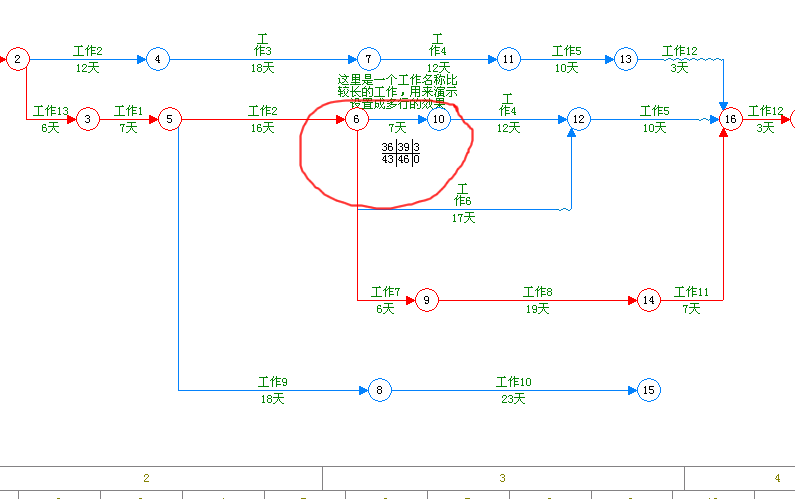
Task: Click value 39 in time parameter table
Action: pyautogui.click(x=404, y=147)
